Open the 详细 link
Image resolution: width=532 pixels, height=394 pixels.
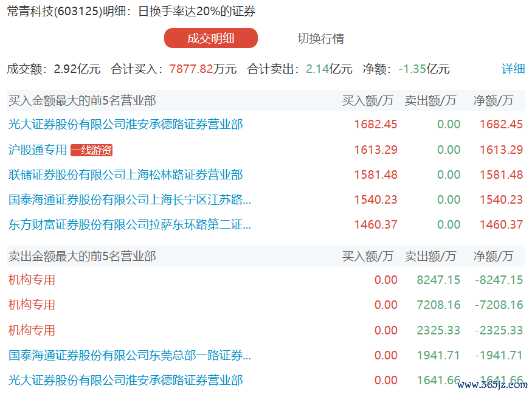click(513, 69)
